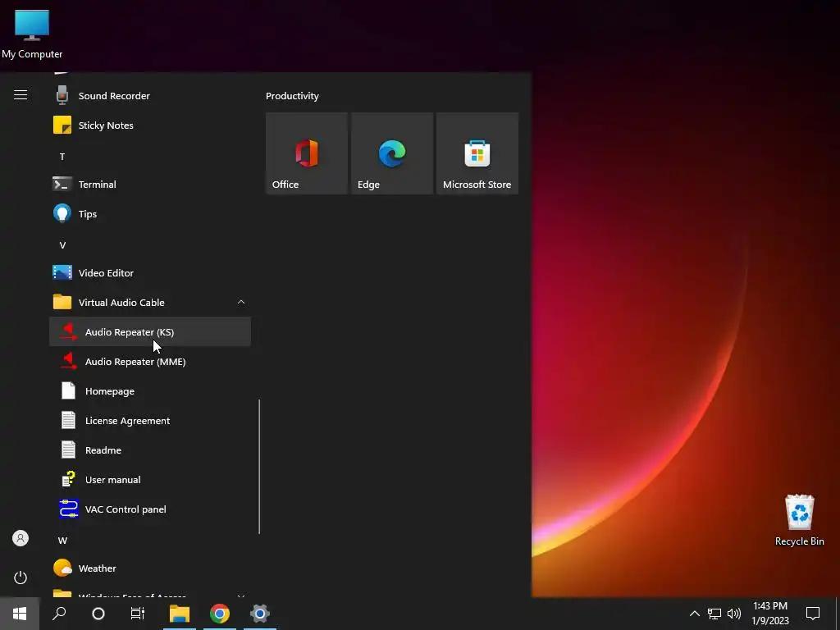The height and width of the screenshot is (630, 840).
Task: Jump to letter V section header
Action: (62, 244)
